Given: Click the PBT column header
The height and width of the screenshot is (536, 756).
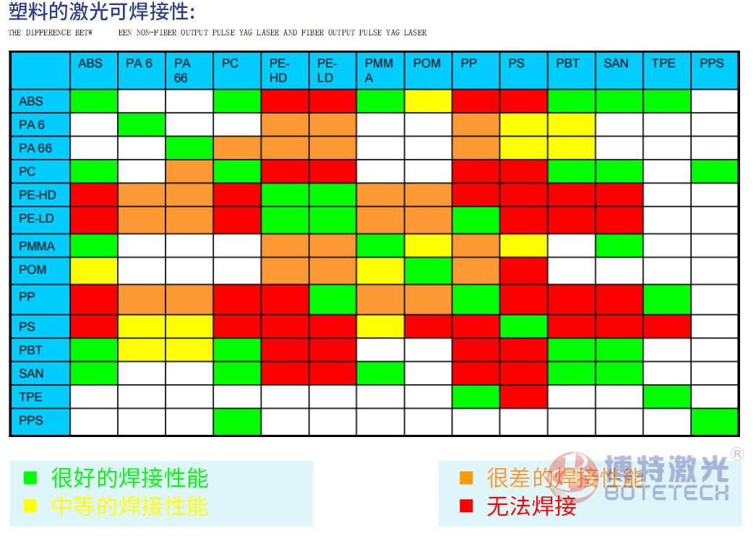Looking at the screenshot, I should coord(572,71).
